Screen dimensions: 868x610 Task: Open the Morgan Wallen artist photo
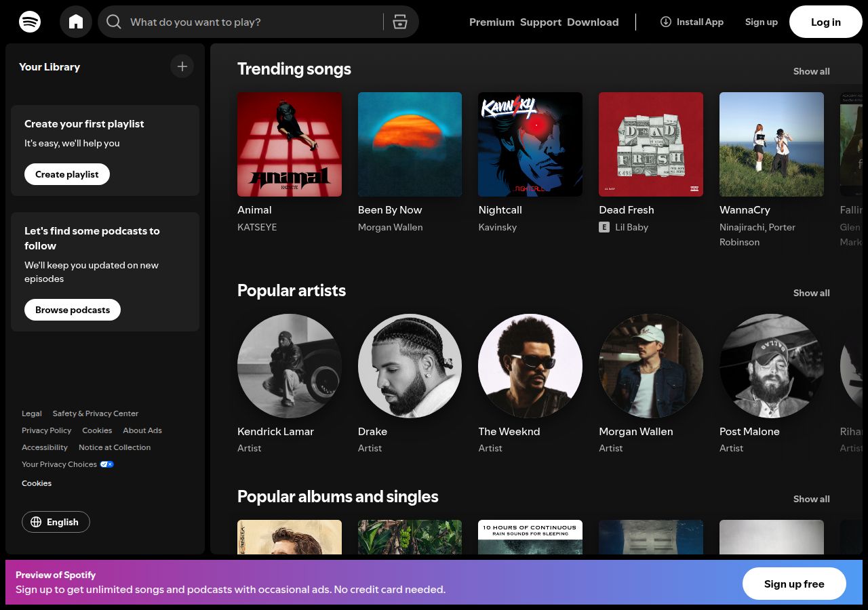pyautogui.click(x=651, y=366)
